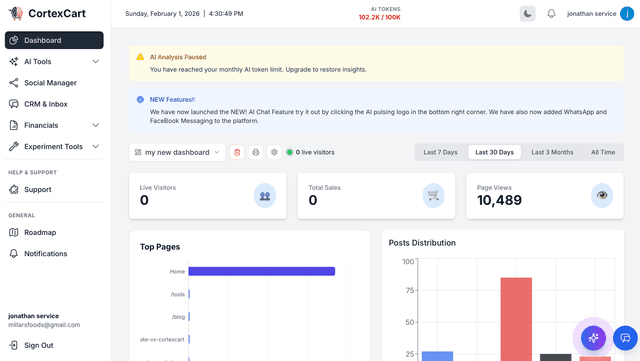Open the blue messaging chat button

click(x=625, y=338)
